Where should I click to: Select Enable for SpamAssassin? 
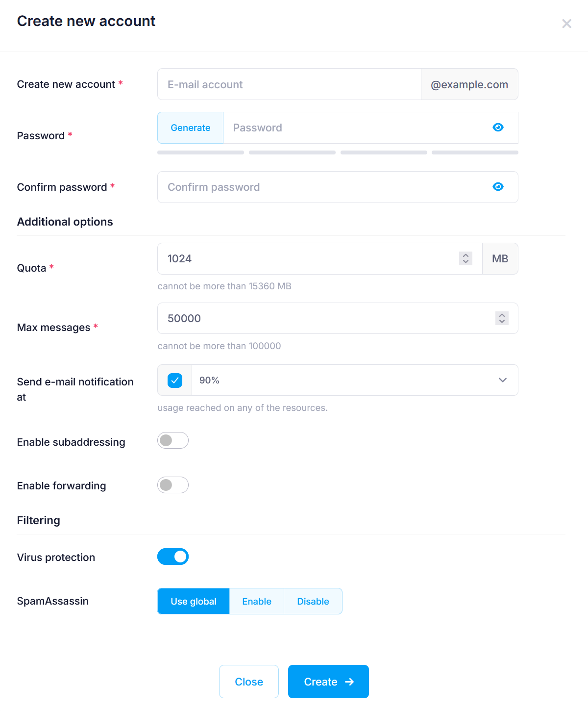[x=256, y=601]
